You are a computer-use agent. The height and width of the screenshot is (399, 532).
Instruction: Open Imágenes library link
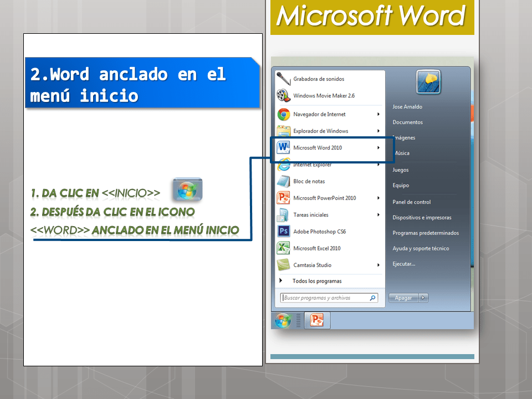click(x=404, y=138)
